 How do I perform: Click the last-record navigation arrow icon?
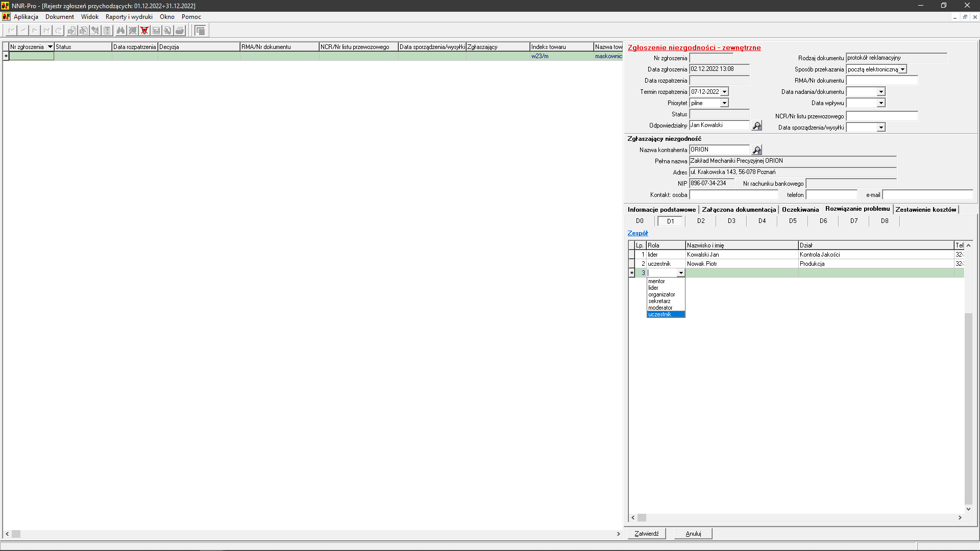(x=46, y=31)
